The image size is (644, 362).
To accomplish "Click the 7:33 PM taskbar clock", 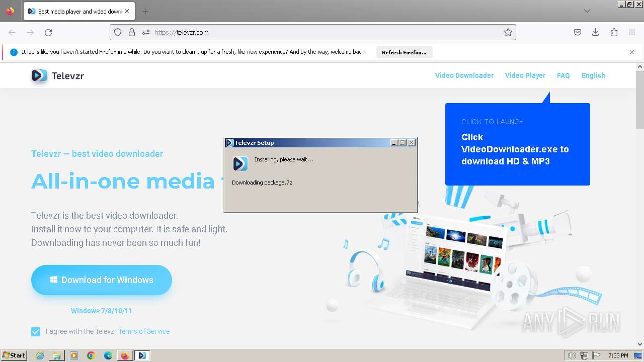I will [x=618, y=355].
